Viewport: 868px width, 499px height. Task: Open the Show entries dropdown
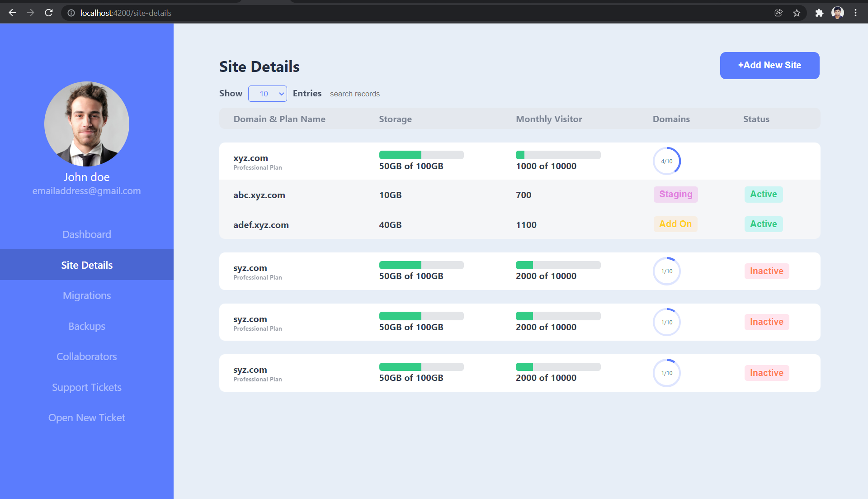(x=267, y=94)
